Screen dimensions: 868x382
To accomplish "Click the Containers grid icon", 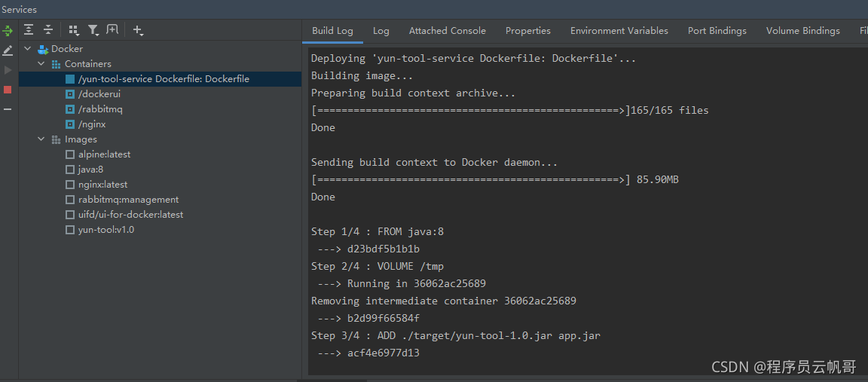I will [x=56, y=64].
